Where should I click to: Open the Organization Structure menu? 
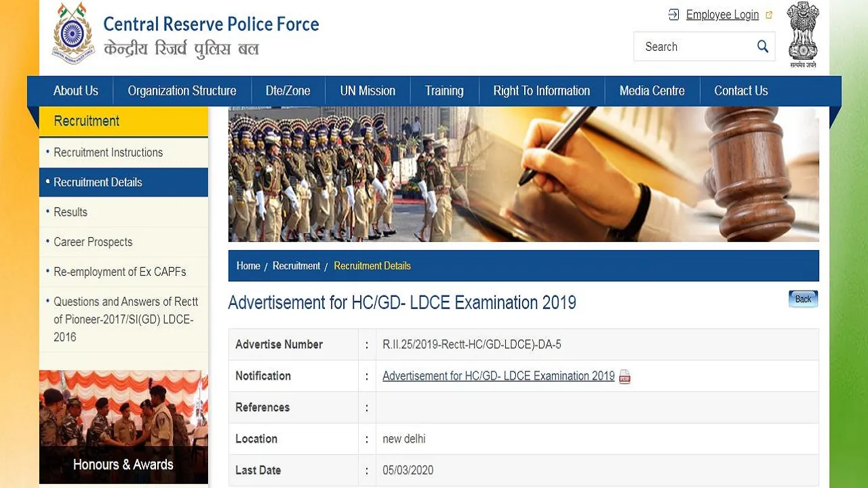click(x=182, y=91)
